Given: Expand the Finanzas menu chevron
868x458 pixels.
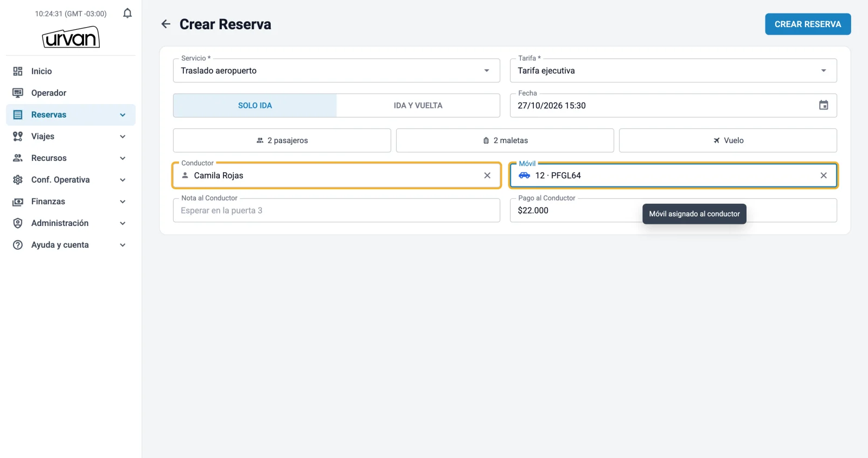Looking at the screenshot, I should click(123, 202).
